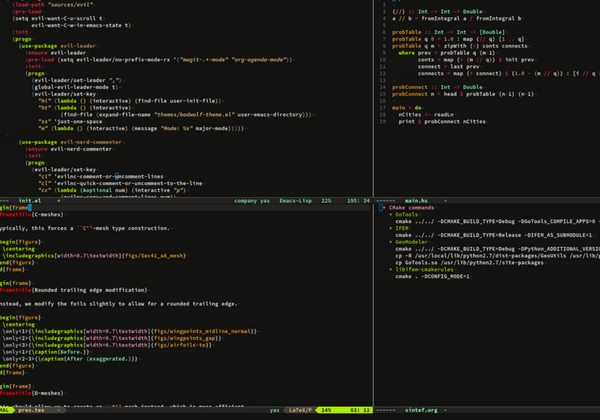Click the Emacs-Lisp major mode indicator
Screen dimensions: 600x420
pos(295,200)
